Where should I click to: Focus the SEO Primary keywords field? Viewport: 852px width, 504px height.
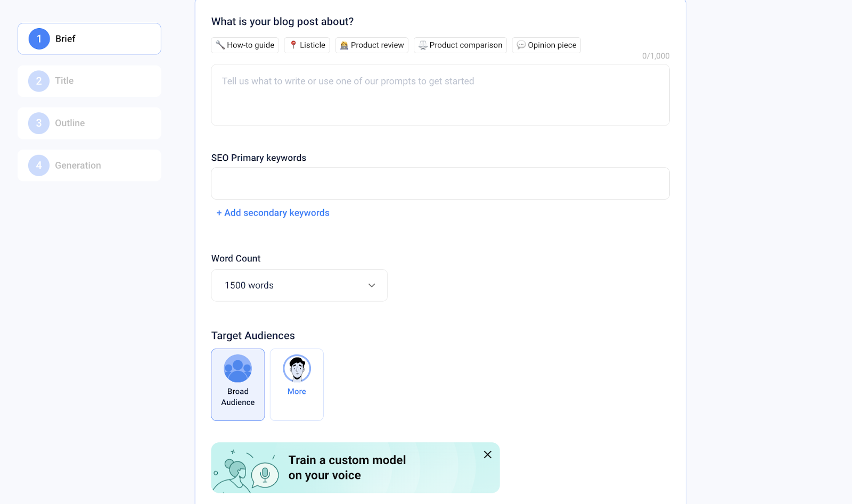[x=440, y=183]
